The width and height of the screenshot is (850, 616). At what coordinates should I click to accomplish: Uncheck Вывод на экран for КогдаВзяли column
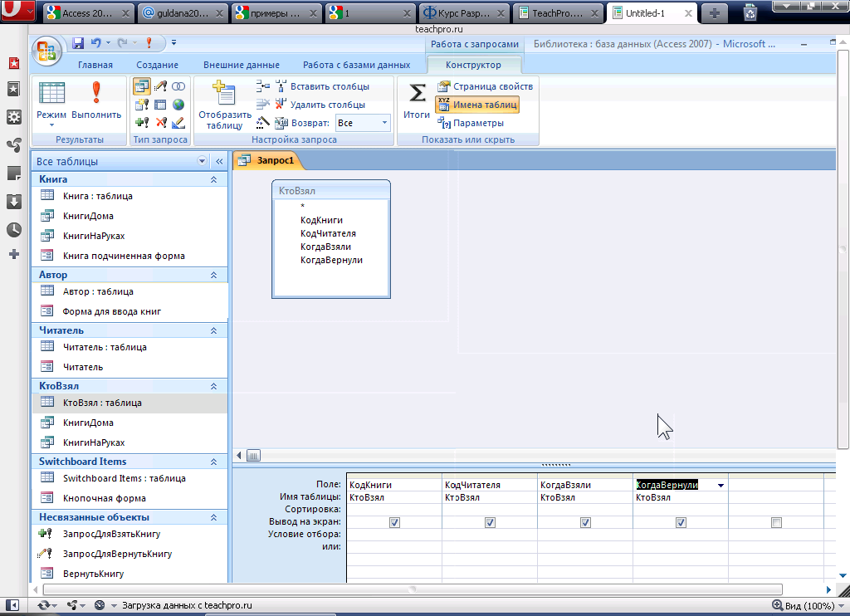pos(585,522)
